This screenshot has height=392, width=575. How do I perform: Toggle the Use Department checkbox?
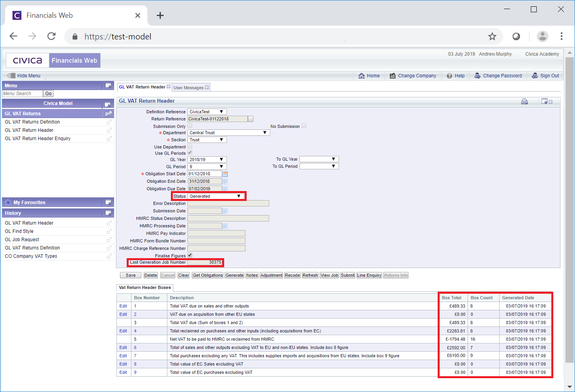190,146
